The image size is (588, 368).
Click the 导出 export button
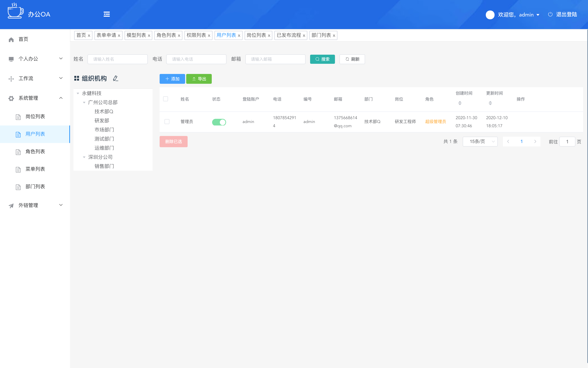tap(199, 79)
